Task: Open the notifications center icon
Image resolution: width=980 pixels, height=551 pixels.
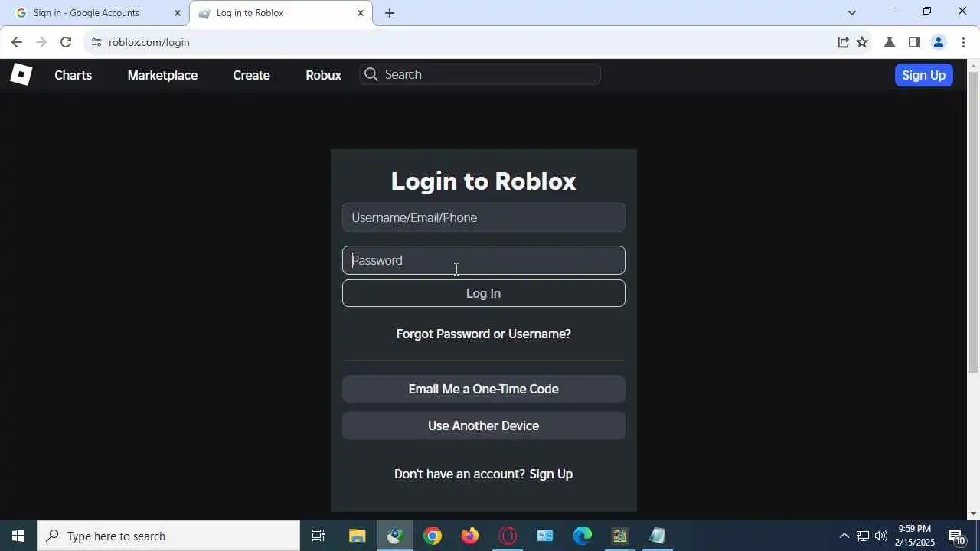Action: [956, 536]
